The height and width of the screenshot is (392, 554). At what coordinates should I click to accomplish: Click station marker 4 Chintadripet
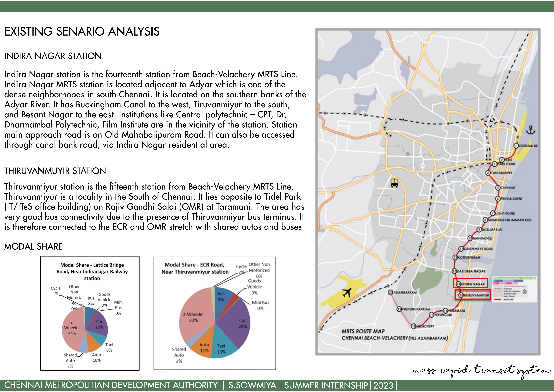[x=488, y=173]
